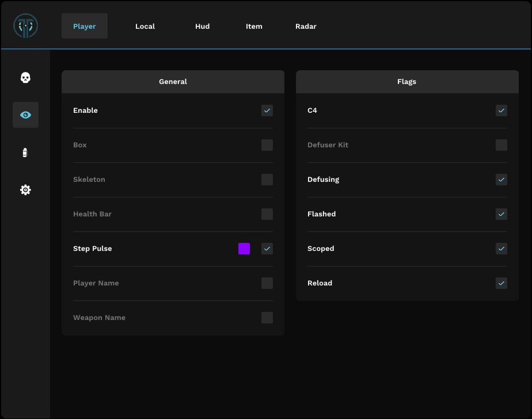Open the Hud tab
The height and width of the screenshot is (419, 532).
click(202, 26)
